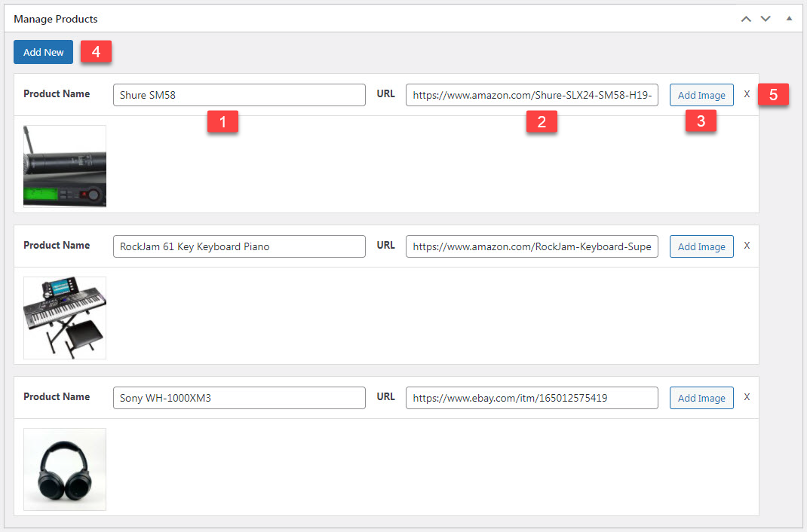Edit the Sony WH-1000XM3 name field
807x532 pixels.
pyautogui.click(x=239, y=398)
